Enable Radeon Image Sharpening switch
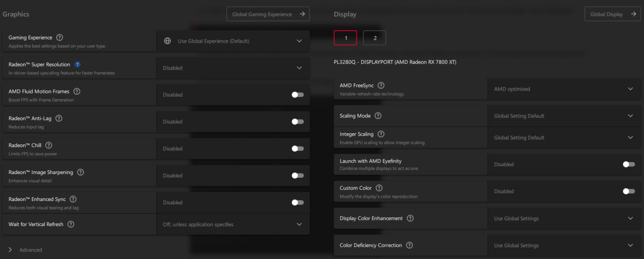The height and width of the screenshot is (259, 644). click(297, 175)
